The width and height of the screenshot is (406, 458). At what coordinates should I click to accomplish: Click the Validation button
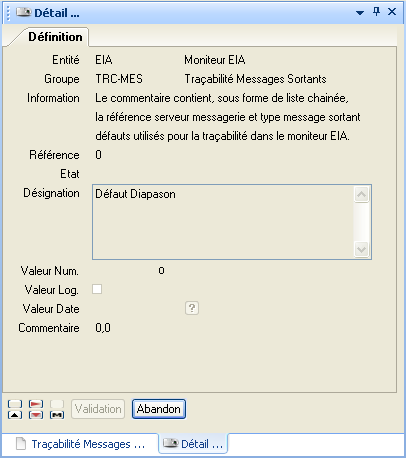(98, 409)
